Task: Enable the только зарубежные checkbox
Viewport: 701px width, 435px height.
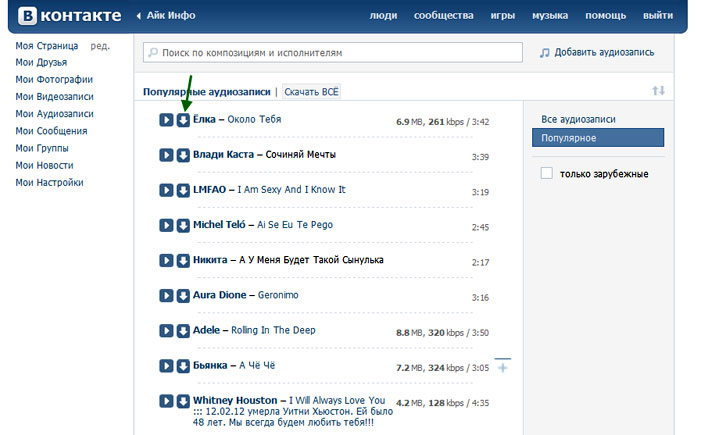Action: [x=546, y=174]
